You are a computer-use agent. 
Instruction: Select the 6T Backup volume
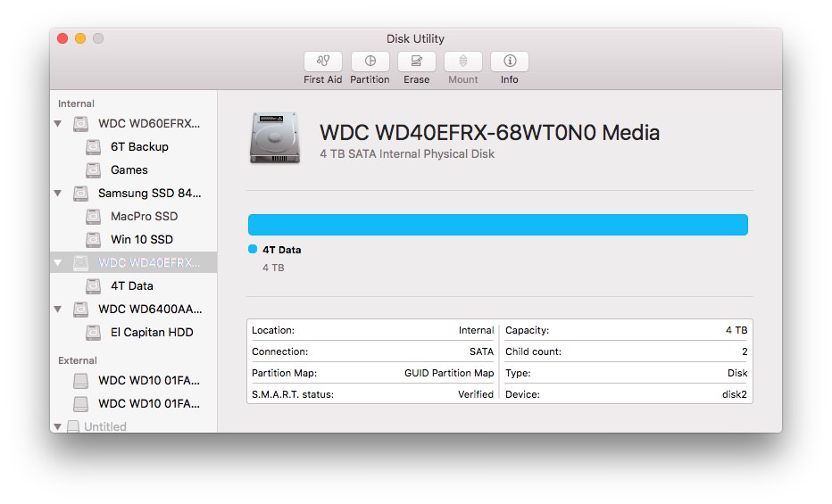139,147
